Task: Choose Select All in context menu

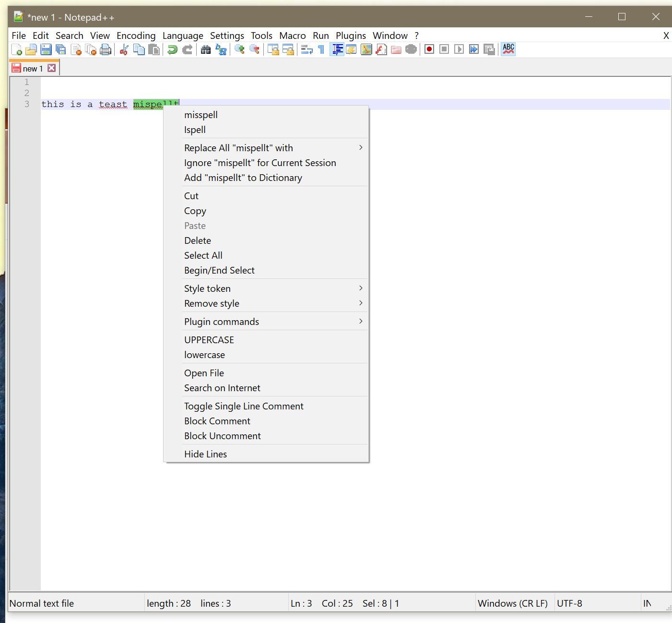Action: pos(266,255)
